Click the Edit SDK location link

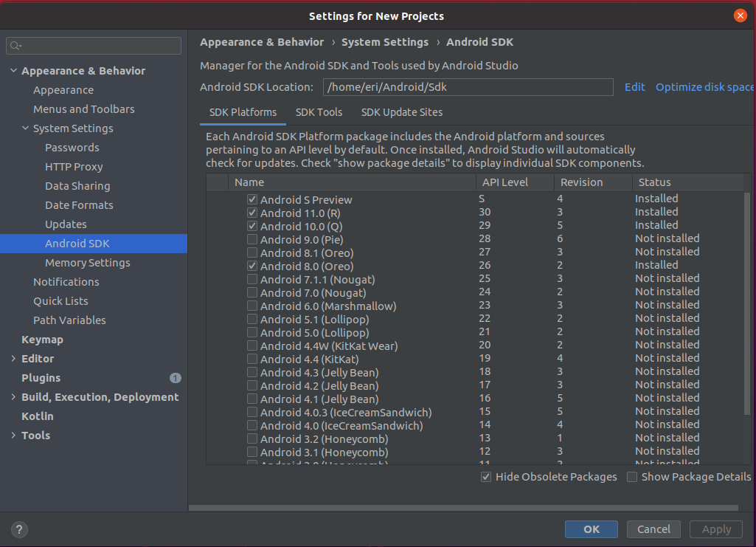634,87
